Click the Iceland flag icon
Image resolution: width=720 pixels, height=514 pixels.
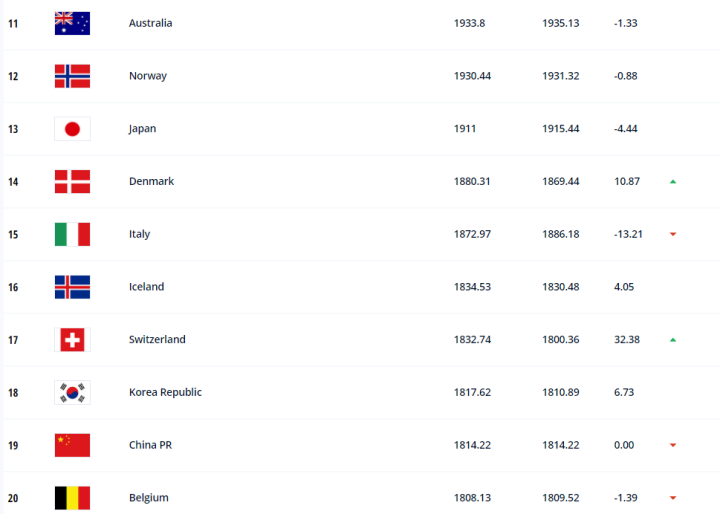pyautogui.click(x=72, y=287)
